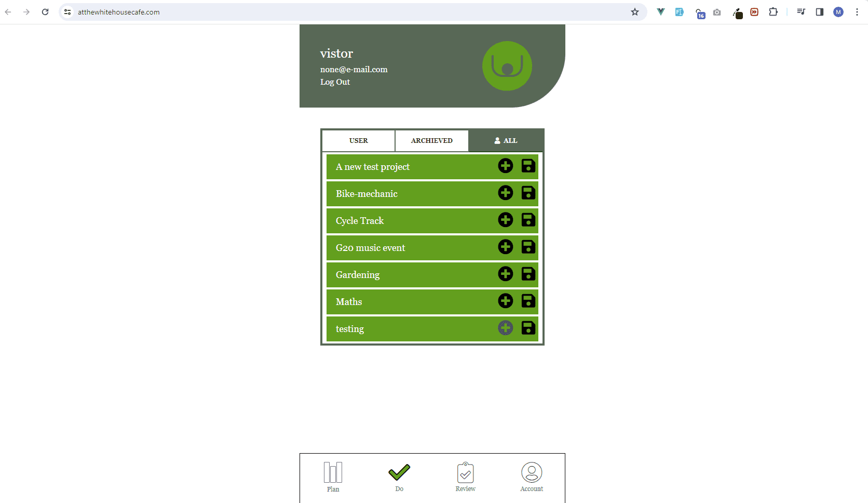The height and width of the screenshot is (503, 868).
Task: Open the Account page from bottom bar
Action: click(x=532, y=476)
